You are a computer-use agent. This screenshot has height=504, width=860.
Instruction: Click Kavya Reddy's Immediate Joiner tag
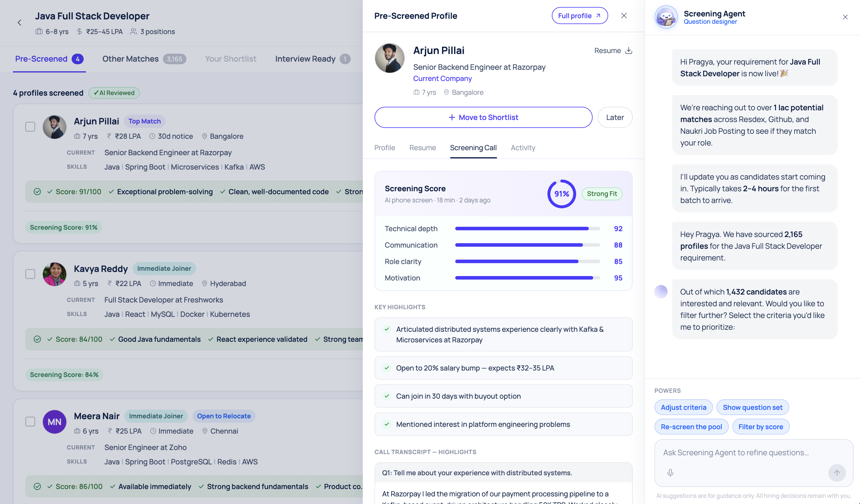click(164, 268)
